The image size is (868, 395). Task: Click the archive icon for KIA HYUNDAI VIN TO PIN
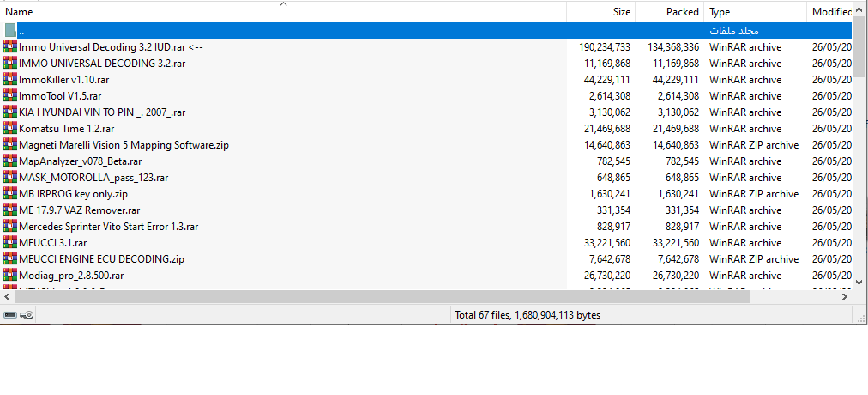(10, 112)
